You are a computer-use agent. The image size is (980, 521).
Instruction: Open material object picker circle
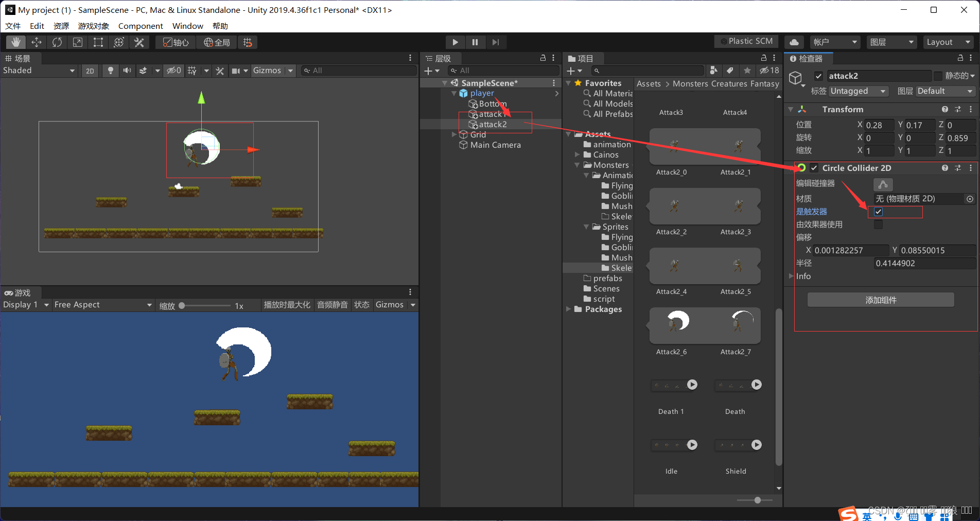point(970,199)
